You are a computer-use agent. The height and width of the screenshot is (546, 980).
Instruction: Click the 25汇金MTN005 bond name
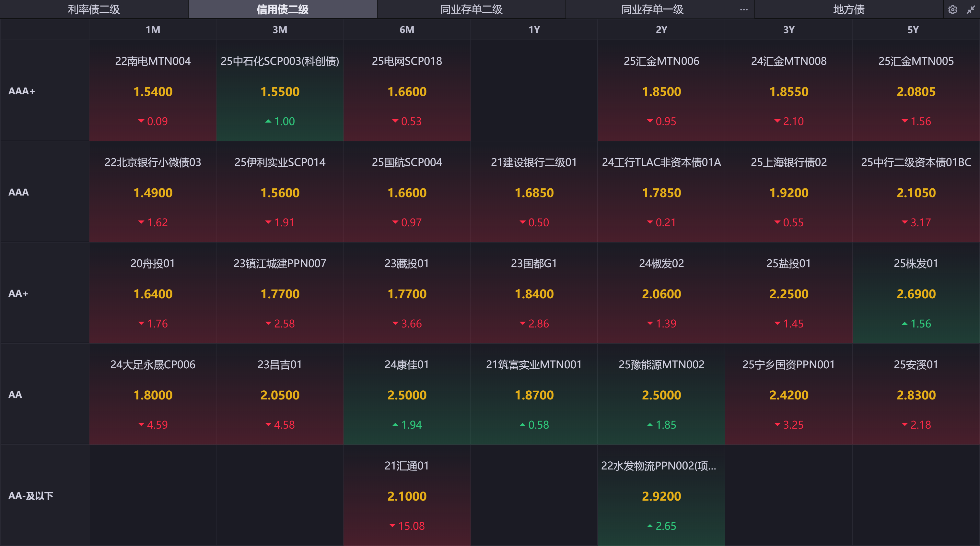pyautogui.click(x=916, y=61)
